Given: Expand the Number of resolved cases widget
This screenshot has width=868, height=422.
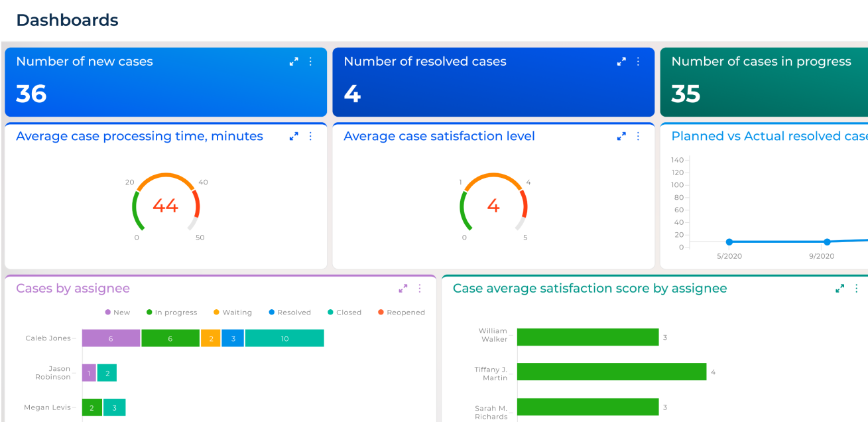Looking at the screenshot, I should (x=621, y=61).
